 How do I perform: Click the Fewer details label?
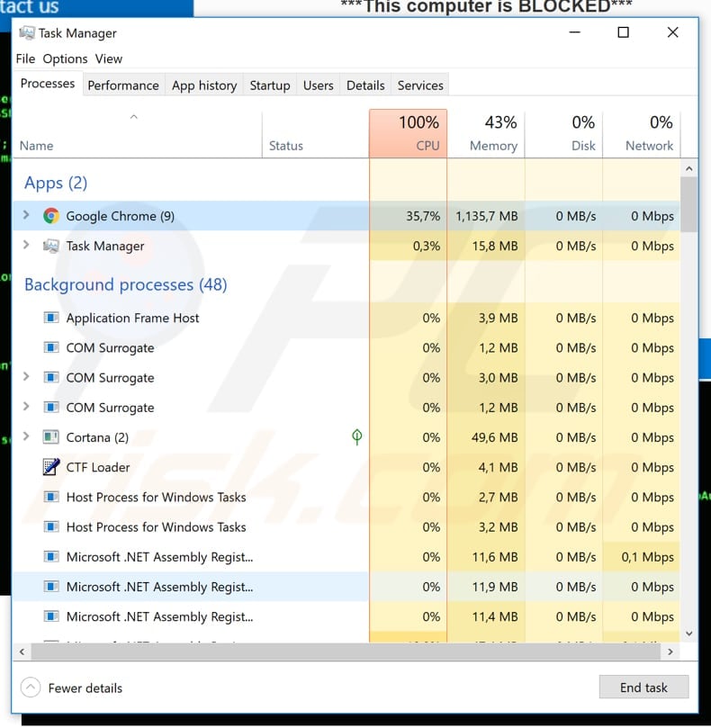click(85, 688)
